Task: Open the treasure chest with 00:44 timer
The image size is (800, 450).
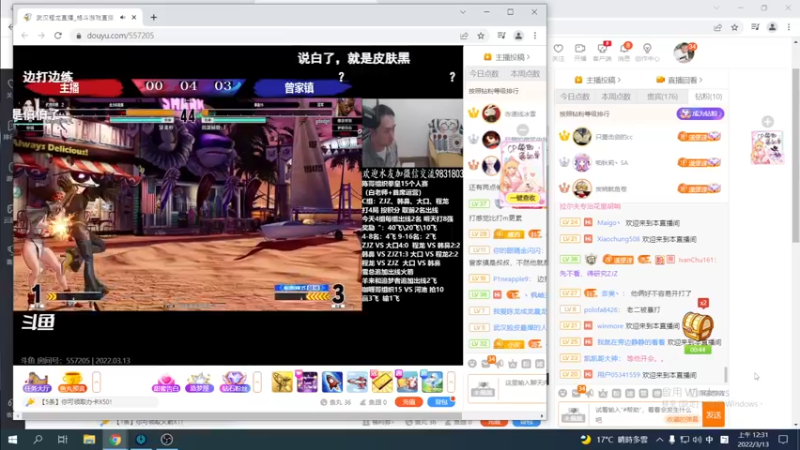Action: click(697, 329)
